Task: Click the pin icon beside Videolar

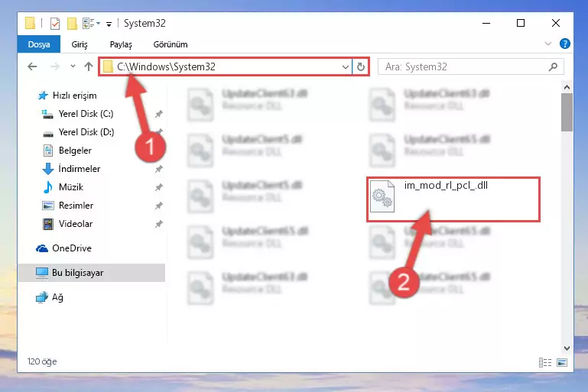Action: click(x=159, y=224)
